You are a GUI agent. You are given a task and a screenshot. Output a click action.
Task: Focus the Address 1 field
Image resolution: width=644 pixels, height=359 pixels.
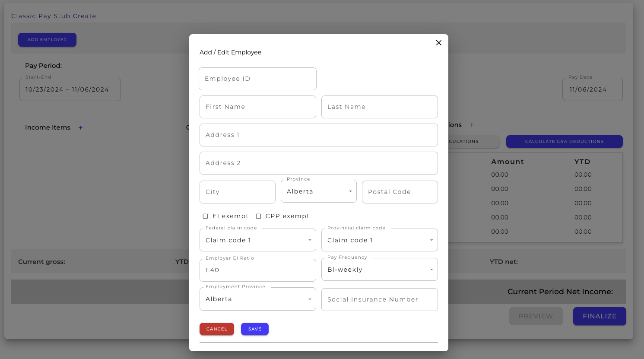[319, 135]
